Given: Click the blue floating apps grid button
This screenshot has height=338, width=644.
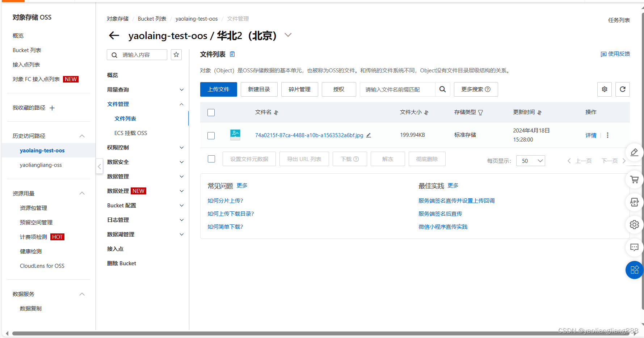Looking at the screenshot, I should 634,270.
